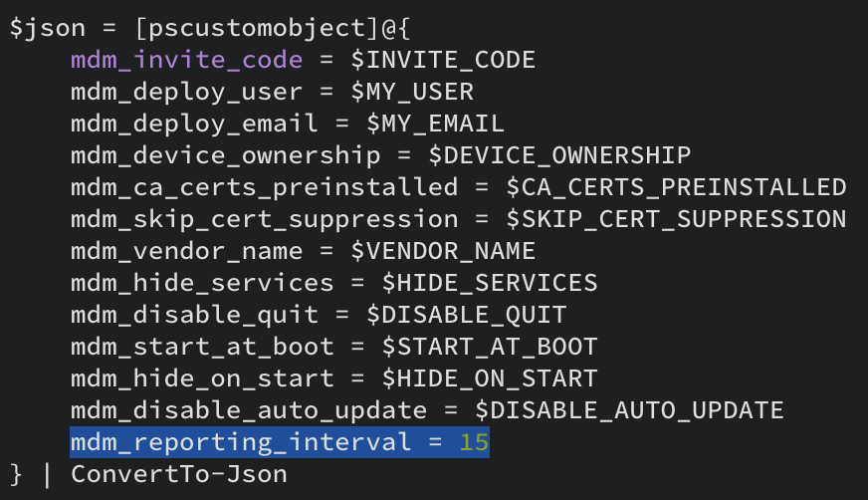Click the $MY_EMAIL variable
The height and width of the screenshot is (500, 868).
(435, 124)
